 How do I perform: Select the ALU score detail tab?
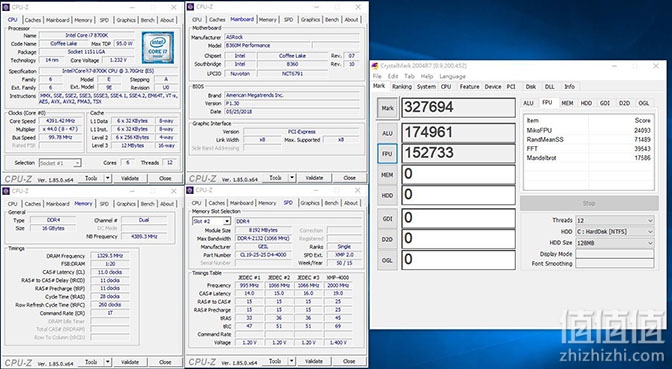pyautogui.click(x=528, y=103)
